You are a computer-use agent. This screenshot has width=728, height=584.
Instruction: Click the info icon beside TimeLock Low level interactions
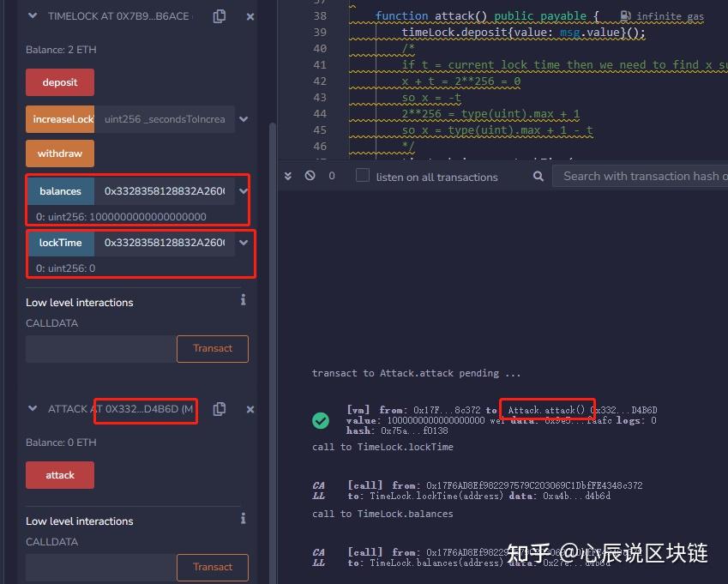pos(243,300)
